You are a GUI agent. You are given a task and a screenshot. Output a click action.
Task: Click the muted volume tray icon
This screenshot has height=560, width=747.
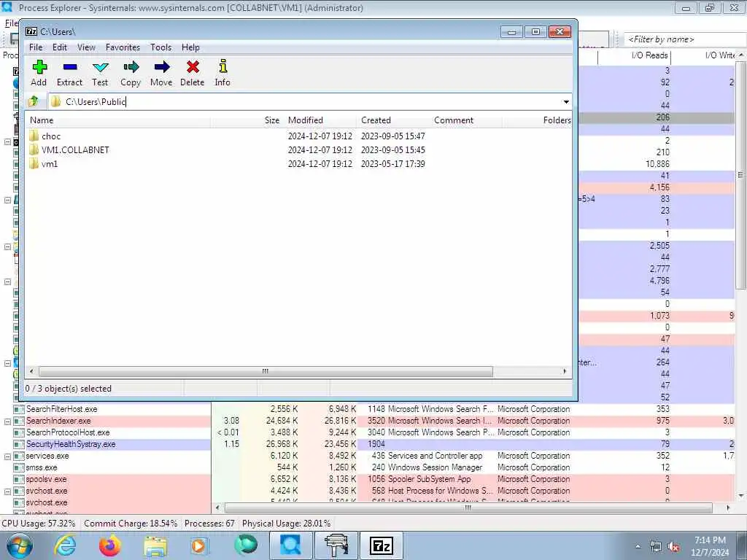click(673, 547)
